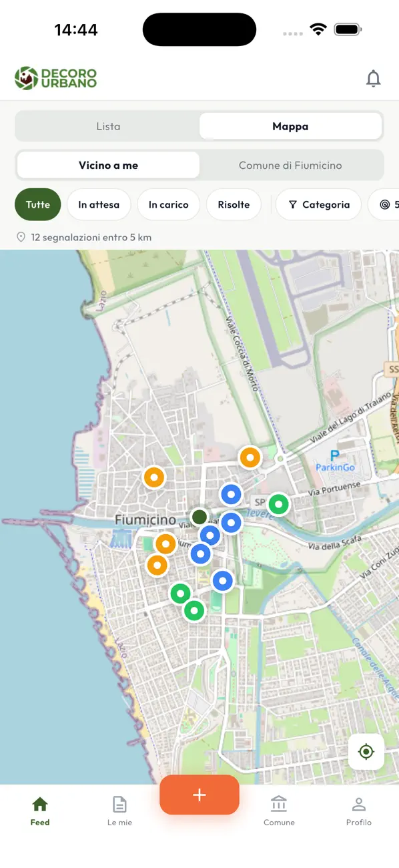Filter reports by Risolte
Viewport: 399px width, 868px height.
(x=234, y=205)
